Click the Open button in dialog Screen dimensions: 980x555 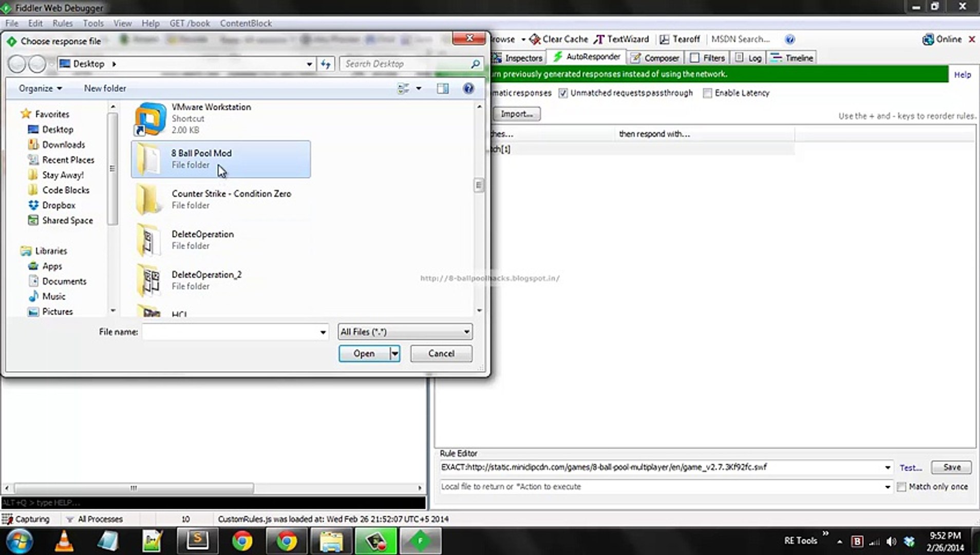click(x=364, y=354)
